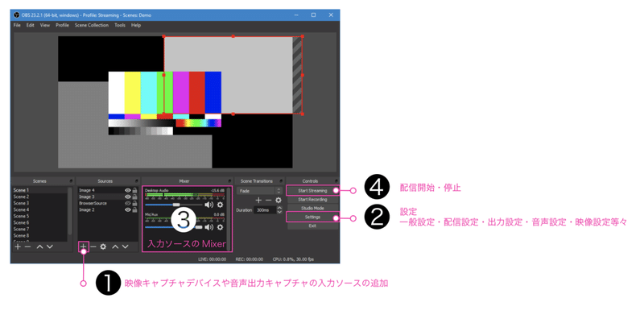Image resolution: width=644 pixels, height=323 pixels.
Task: Open the Scene Collection menu
Action: click(x=92, y=25)
